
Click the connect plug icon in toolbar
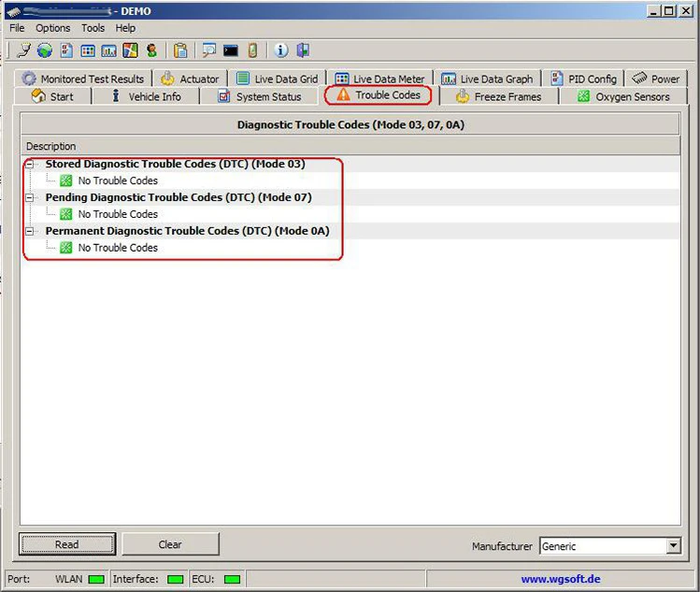tap(24, 51)
